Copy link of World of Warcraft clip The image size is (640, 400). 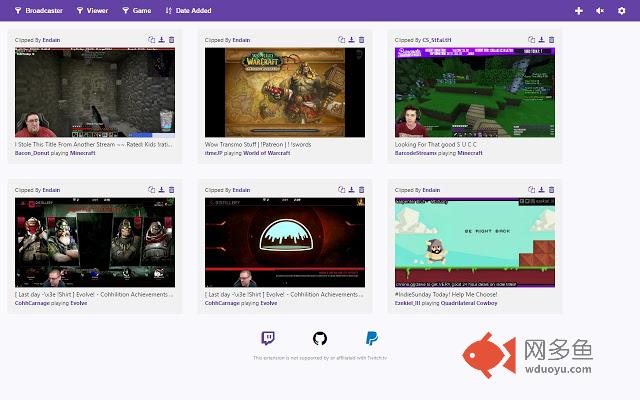[342, 40]
